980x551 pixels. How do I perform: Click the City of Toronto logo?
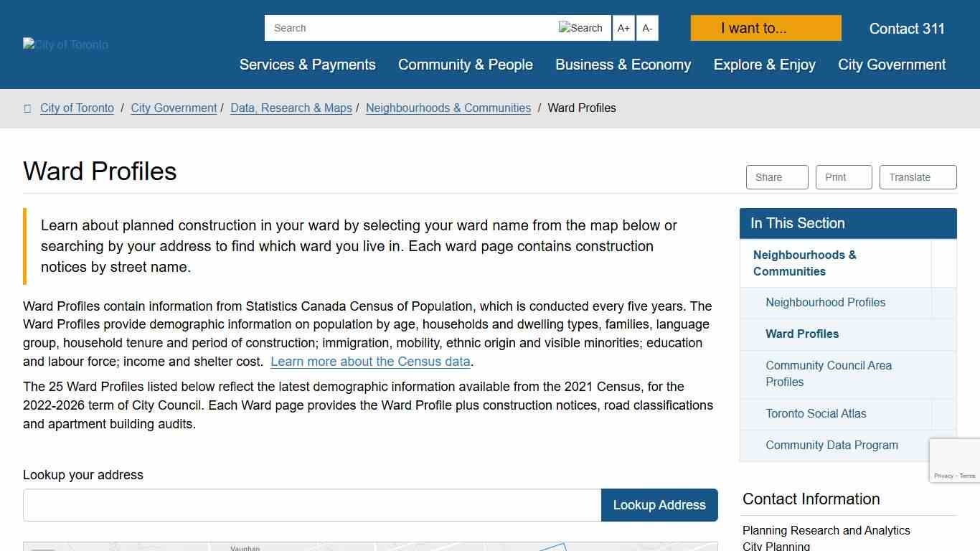tap(65, 44)
